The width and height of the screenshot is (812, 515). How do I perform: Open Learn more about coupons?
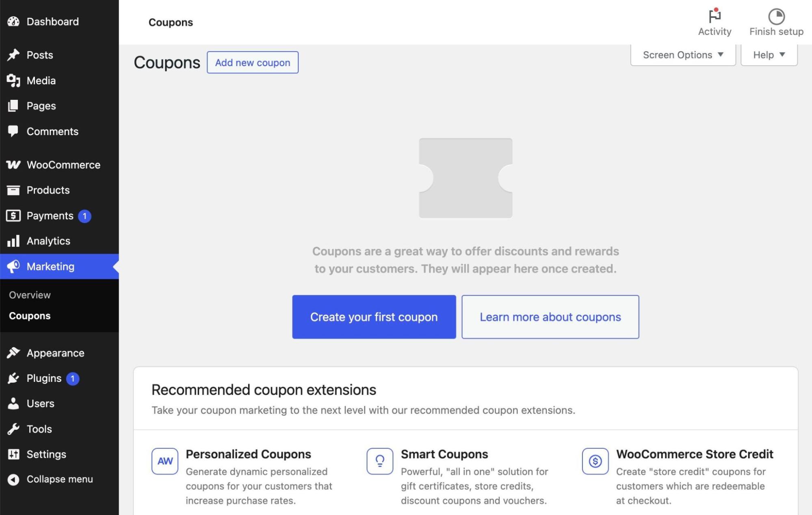pos(550,317)
